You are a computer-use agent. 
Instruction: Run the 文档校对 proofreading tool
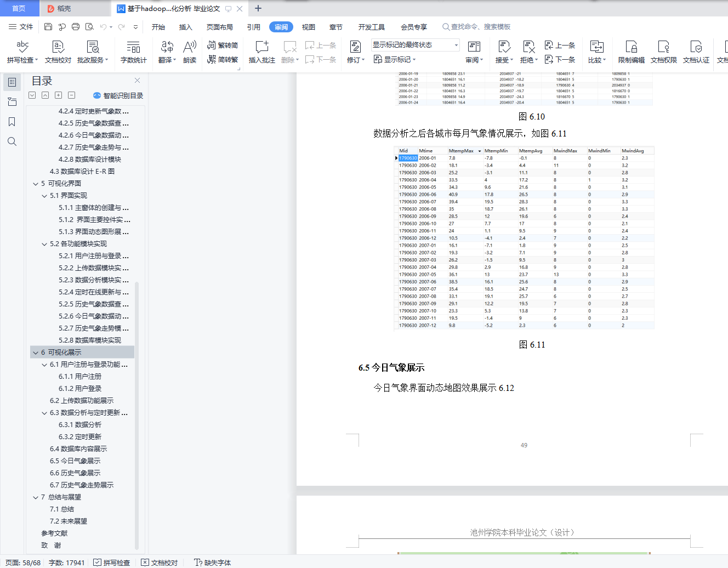[x=58, y=52]
